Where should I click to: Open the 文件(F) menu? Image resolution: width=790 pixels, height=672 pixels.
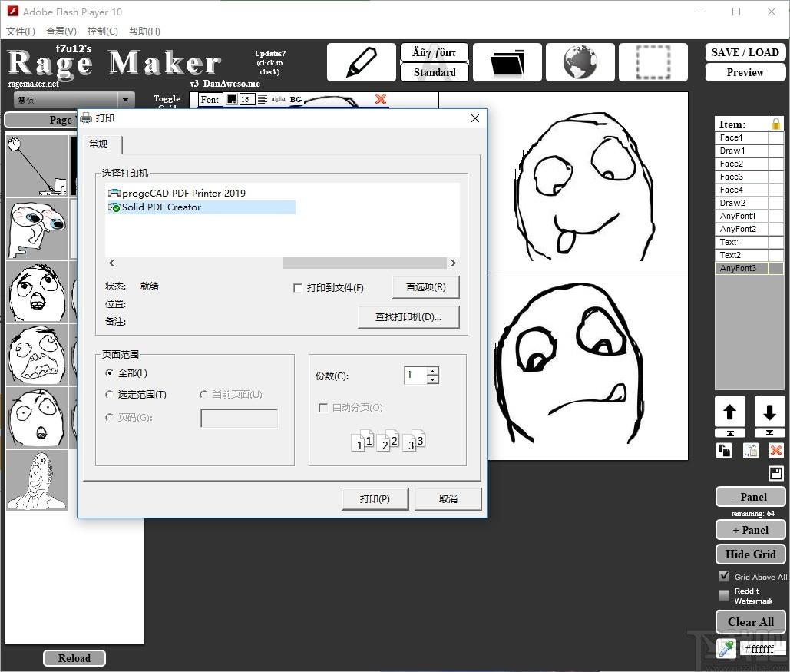tap(21, 31)
